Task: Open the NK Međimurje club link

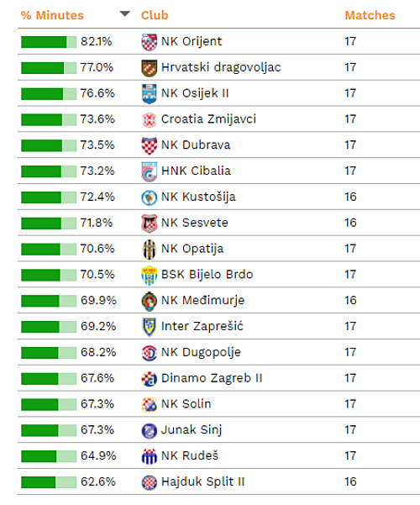Action: click(203, 300)
